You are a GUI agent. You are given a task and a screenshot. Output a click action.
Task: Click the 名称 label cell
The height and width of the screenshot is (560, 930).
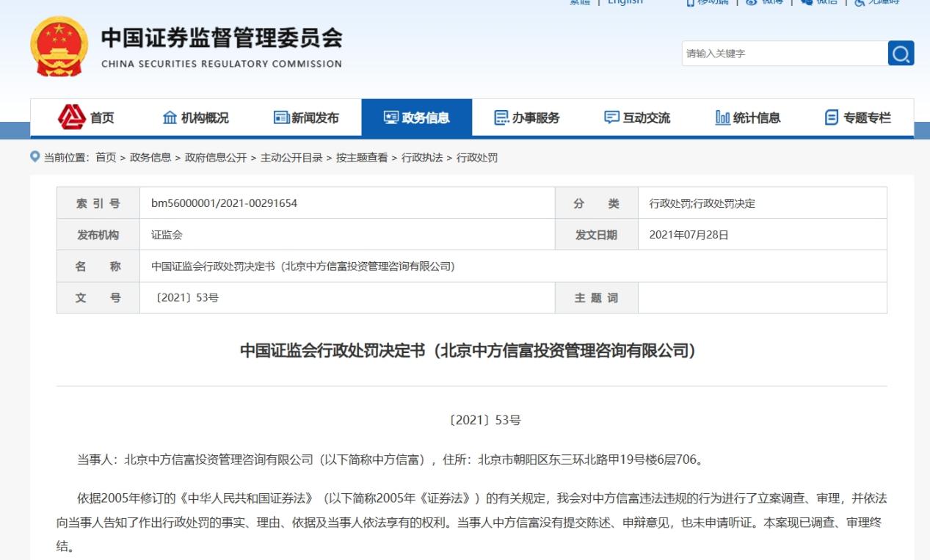tap(98, 266)
